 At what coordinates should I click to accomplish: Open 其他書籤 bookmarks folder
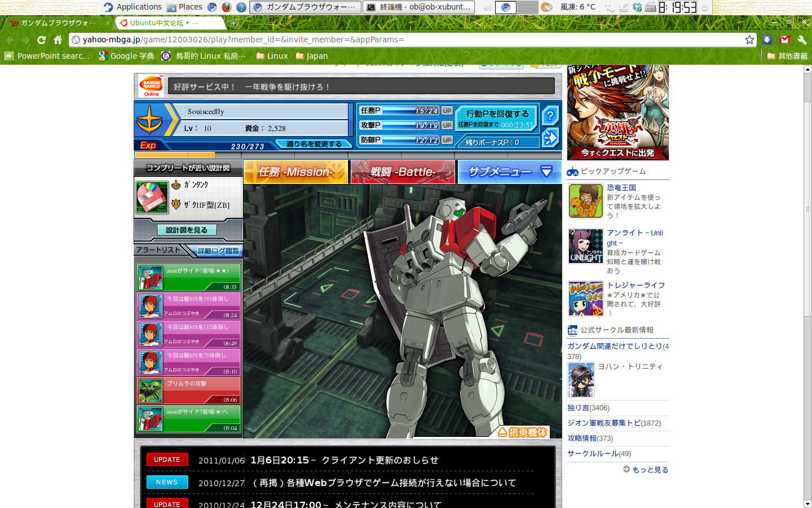[x=787, y=56]
